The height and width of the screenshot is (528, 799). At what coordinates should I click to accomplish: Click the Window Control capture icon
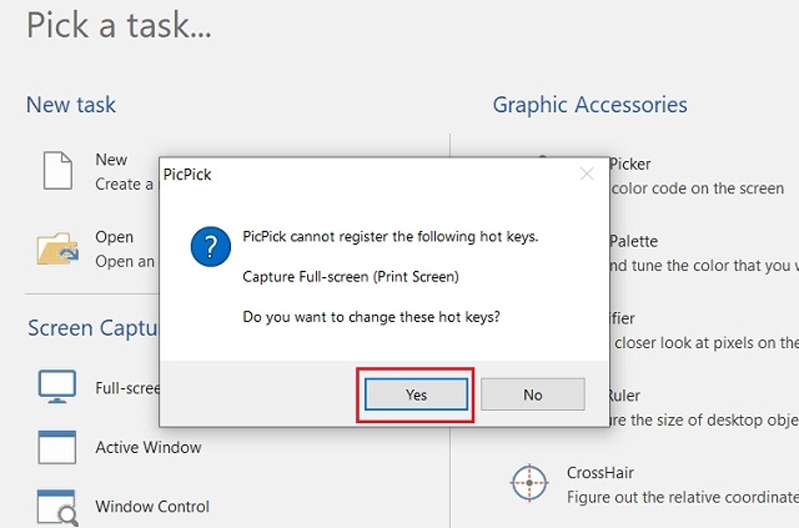point(58,508)
